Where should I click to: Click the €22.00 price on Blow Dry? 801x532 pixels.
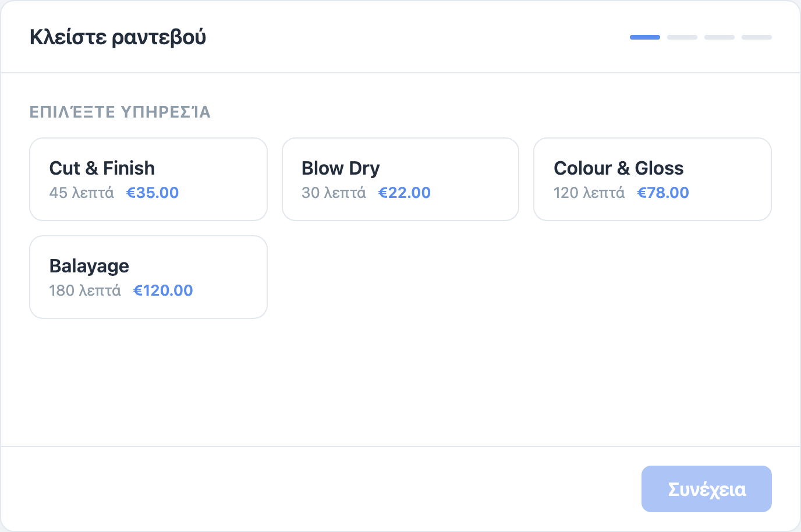click(405, 193)
